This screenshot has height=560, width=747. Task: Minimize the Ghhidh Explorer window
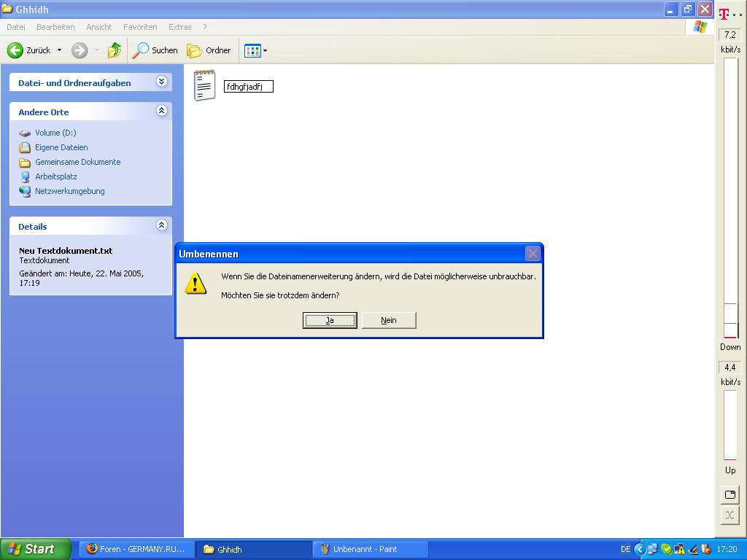[670, 9]
